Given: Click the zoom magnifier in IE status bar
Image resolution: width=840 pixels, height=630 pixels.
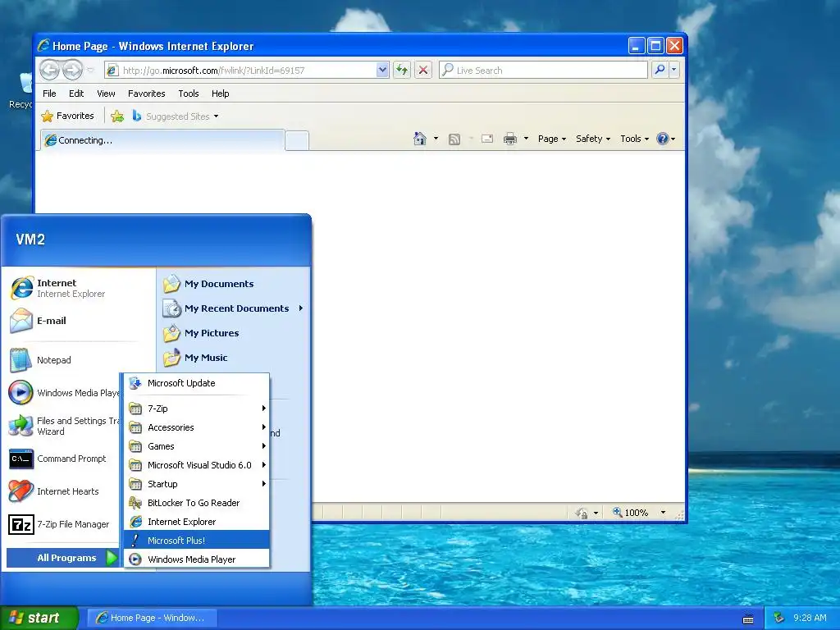Looking at the screenshot, I should (x=617, y=512).
